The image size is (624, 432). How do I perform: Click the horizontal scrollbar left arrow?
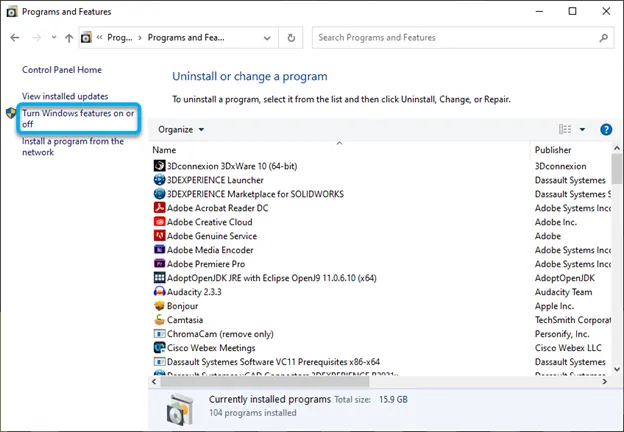[x=154, y=381]
